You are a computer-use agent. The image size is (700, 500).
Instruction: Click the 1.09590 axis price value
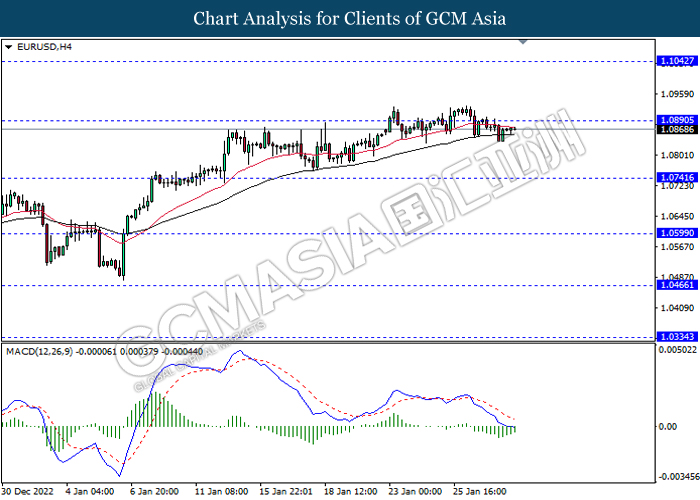point(677,94)
